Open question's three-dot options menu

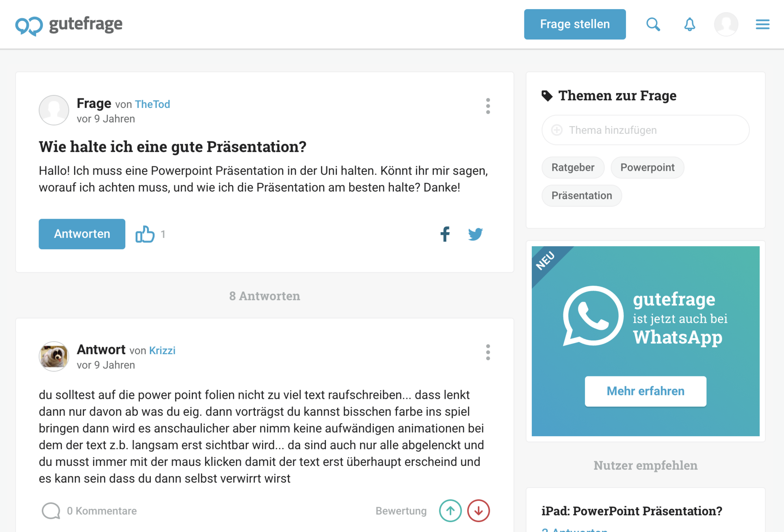(488, 106)
